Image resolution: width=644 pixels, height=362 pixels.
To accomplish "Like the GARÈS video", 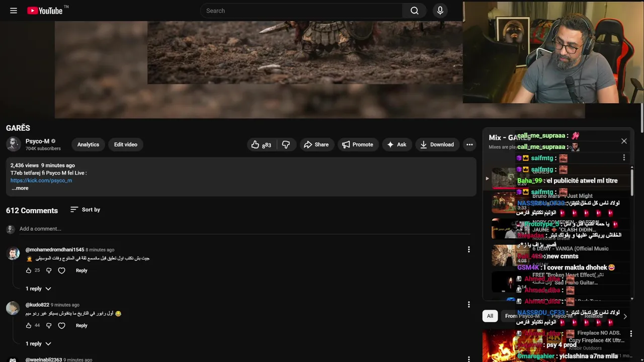I will tap(261, 145).
